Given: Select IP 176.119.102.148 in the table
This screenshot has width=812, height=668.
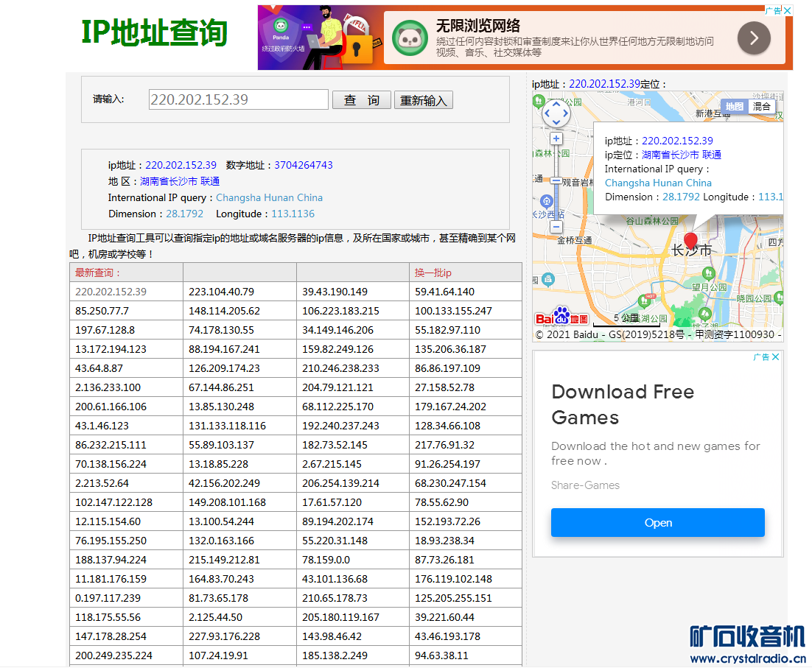Looking at the screenshot, I should pos(453,579).
